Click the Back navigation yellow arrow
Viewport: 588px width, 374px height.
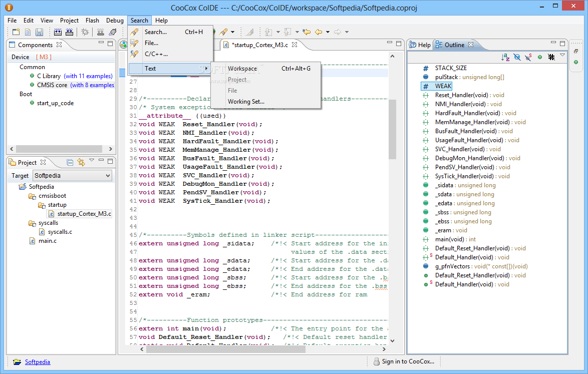[x=319, y=32]
